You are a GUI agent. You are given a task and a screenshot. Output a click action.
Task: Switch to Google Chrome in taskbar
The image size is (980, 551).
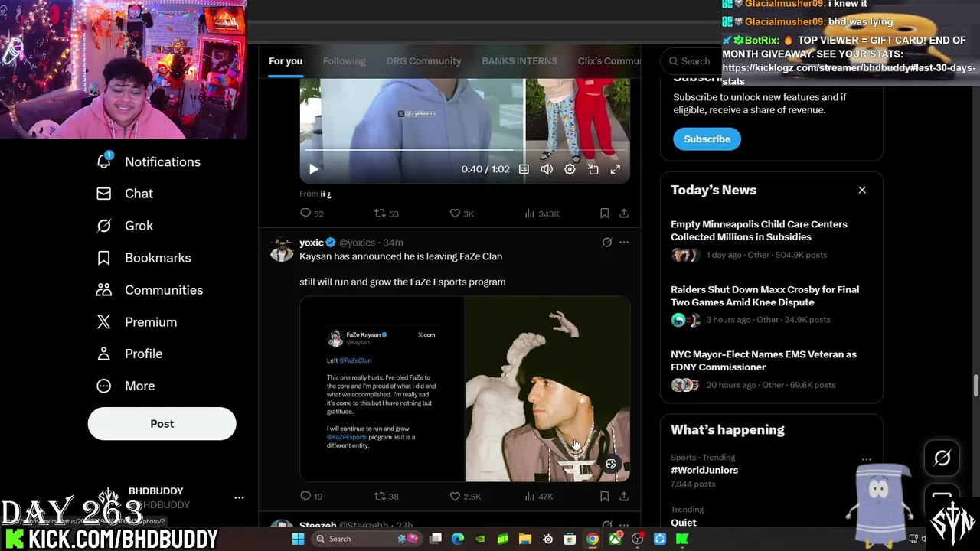point(593,539)
